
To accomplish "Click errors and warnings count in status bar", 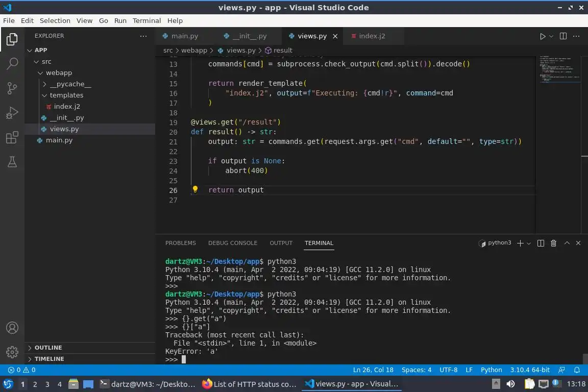I will coord(22,370).
